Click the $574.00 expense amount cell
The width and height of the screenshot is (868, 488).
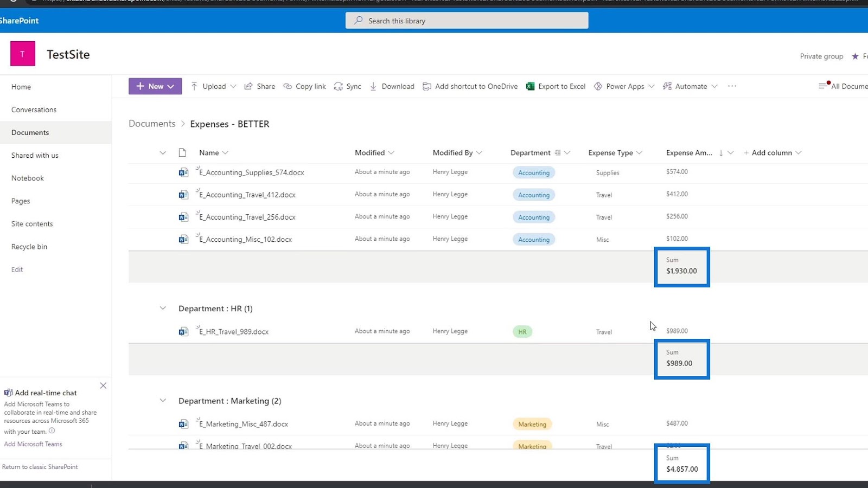point(677,172)
